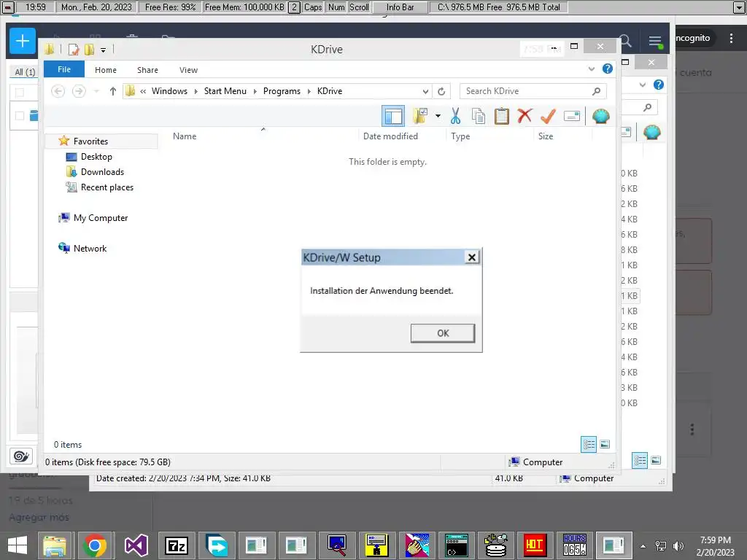The image size is (747, 560).
Task: Close the KDrive/W Setup dialog with the X
Action: pyautogui.click(x=472, y=257)
